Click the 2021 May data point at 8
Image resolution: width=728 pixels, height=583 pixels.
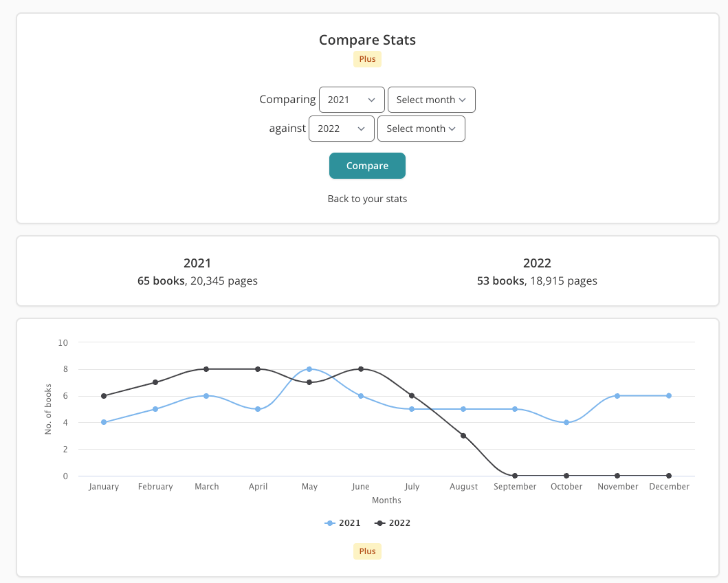(309, 369)
